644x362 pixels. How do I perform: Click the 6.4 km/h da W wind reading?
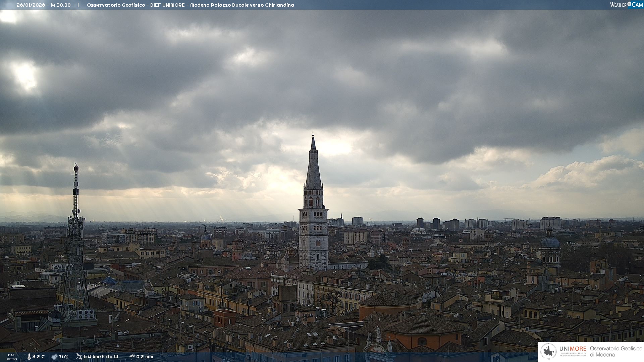pos(101,357)
